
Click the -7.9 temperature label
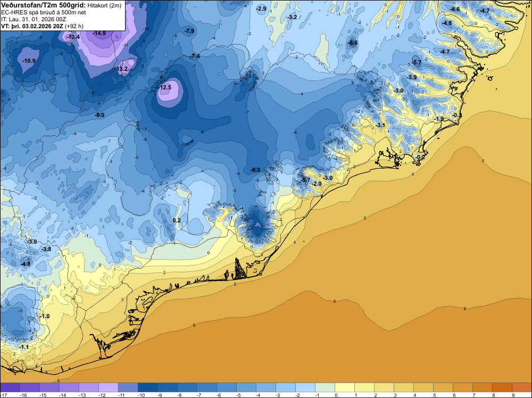(x=190, y=31)
